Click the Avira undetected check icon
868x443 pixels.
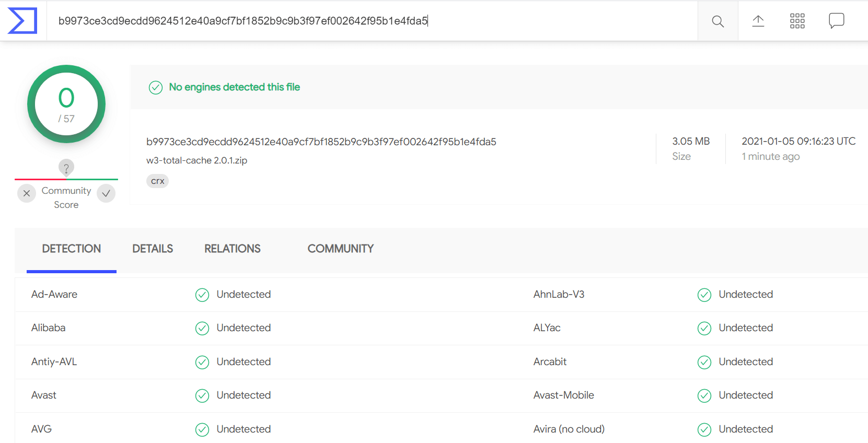pyautogui.click(x=704, y=430)
